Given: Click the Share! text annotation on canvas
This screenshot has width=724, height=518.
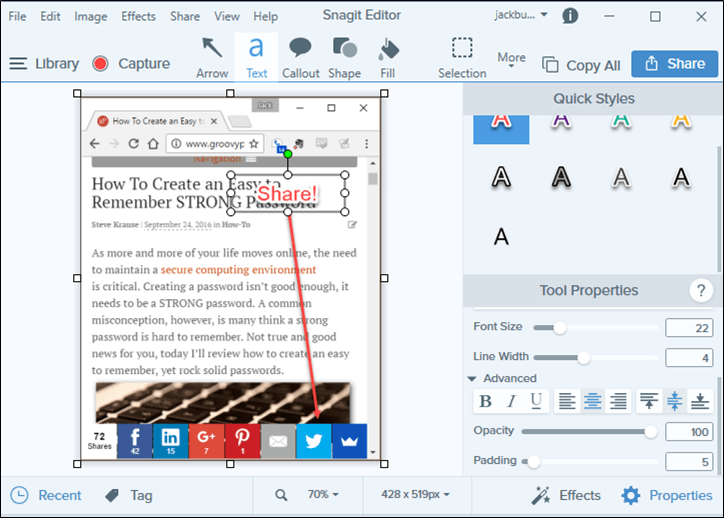Looking at the screenshot, I should tap(287, 193).
